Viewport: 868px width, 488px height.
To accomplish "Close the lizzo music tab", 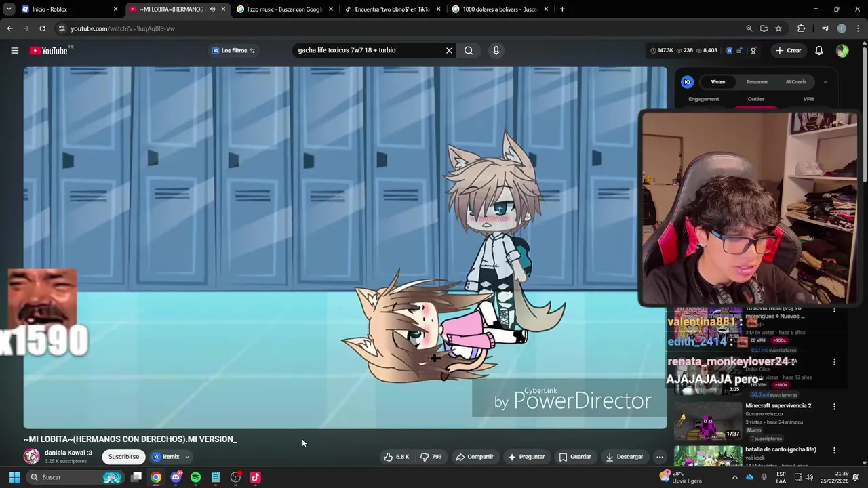I will tap(330, 9).
